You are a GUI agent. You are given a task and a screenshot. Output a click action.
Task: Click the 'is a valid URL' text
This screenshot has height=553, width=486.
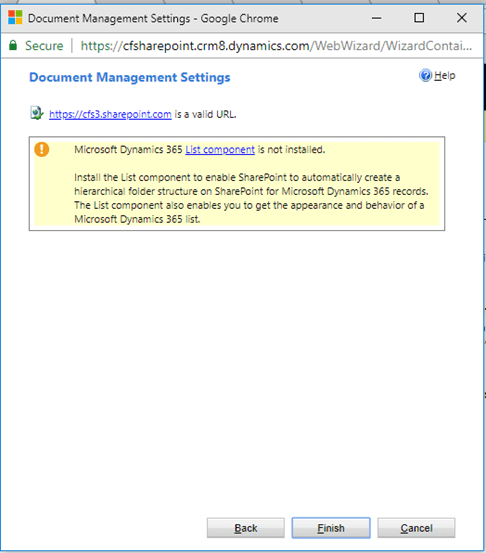point(206,114)
